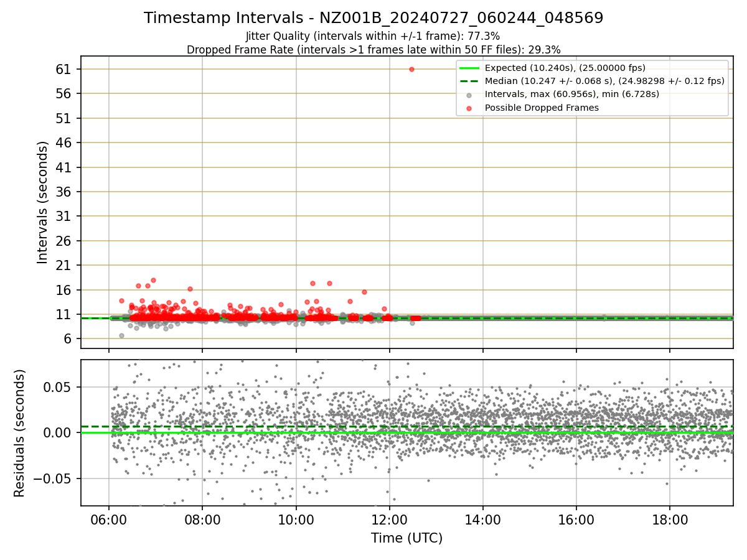Click the solid green legend line sample

(x=469, y=68)
